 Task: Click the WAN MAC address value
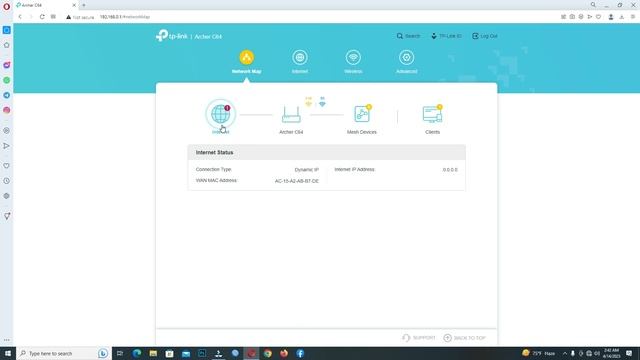(297, 181)
